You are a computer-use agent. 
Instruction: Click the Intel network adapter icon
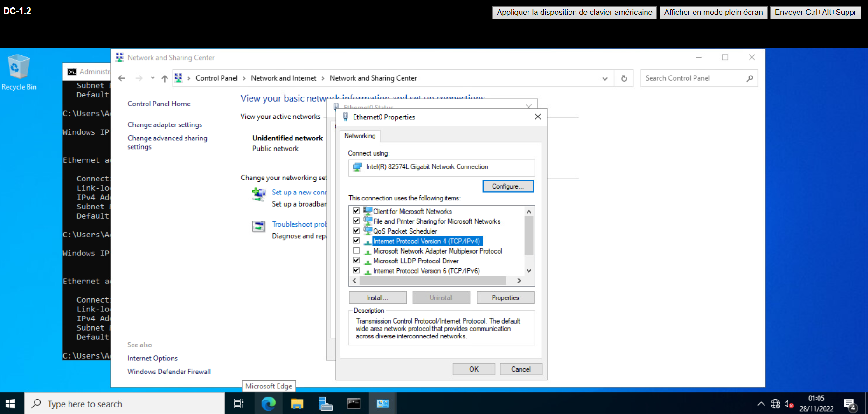point(357,167)
